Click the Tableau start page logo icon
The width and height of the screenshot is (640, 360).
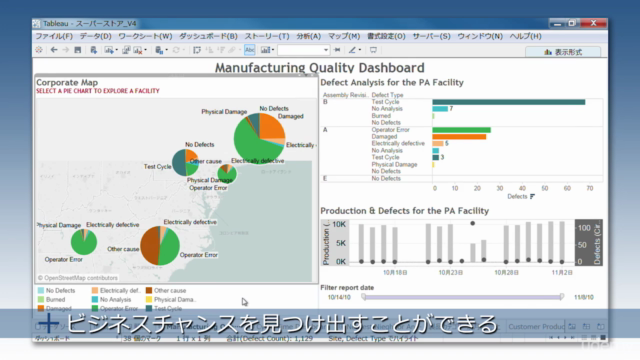(x=39, y=50)
